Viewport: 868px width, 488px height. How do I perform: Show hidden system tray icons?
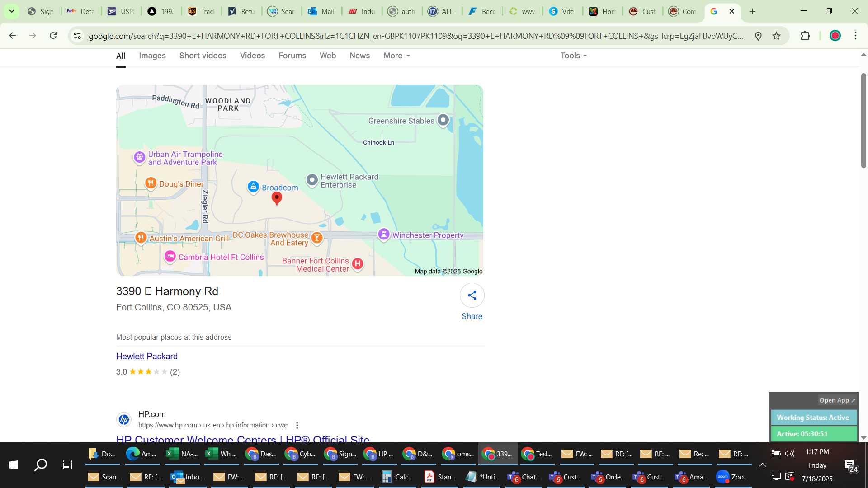tap(762, 465)
